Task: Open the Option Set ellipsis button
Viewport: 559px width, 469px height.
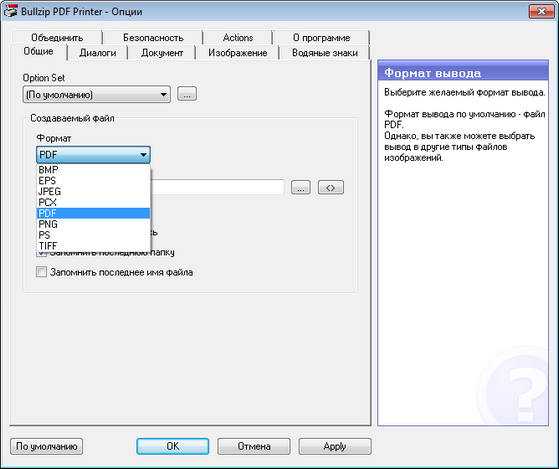Action: pyautogui.click(x=187, y=94)
